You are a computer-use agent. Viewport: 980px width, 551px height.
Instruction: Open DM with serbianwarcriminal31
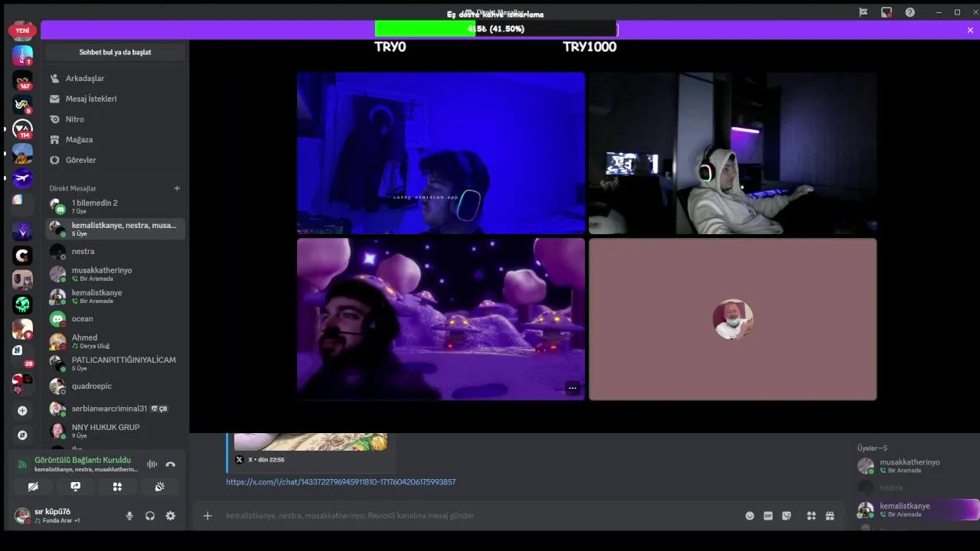click(115, 409)
